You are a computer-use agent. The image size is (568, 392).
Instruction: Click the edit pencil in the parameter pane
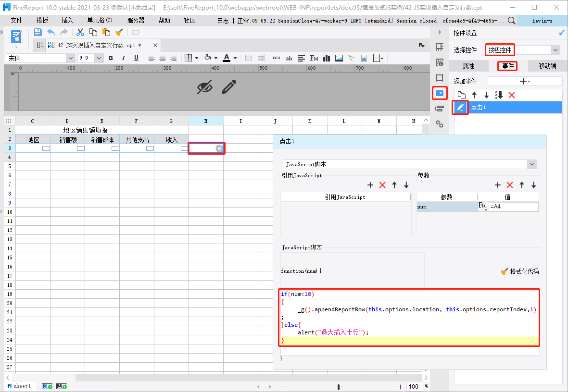click(228, 87)
